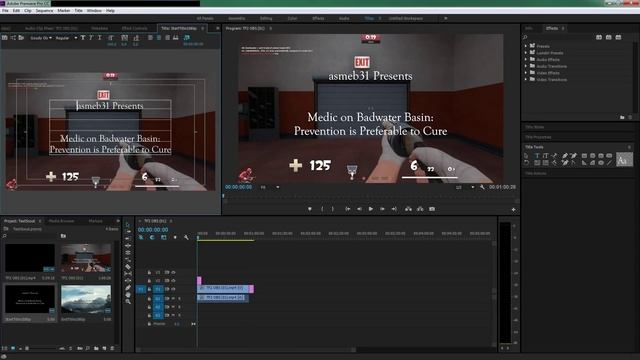Toggle the V3 track lock
Screen dimensions: 640x360
coord(149,272)
